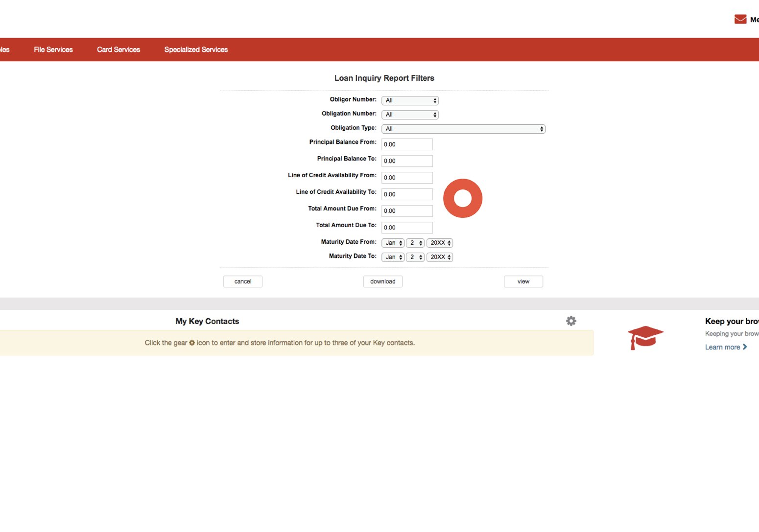Click the Principal Balance From input field
Image resolution: width=759 pixels, height=532 pixels.
pyautogui.click(x=406, y=144)
